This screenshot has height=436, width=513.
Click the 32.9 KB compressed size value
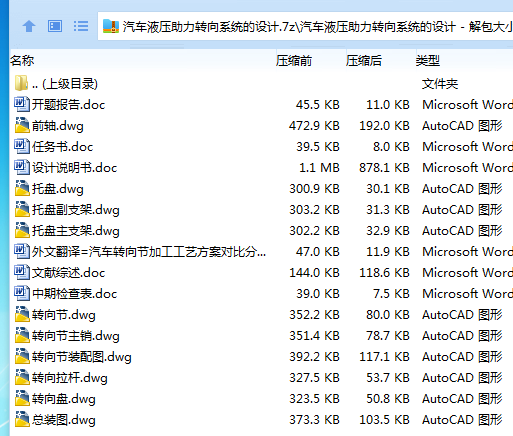[x=388, y=231]
